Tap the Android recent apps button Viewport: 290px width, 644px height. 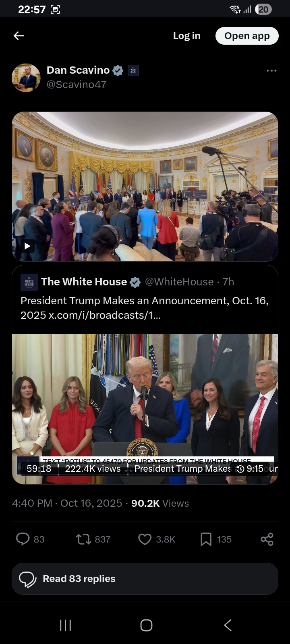point(65,625)
